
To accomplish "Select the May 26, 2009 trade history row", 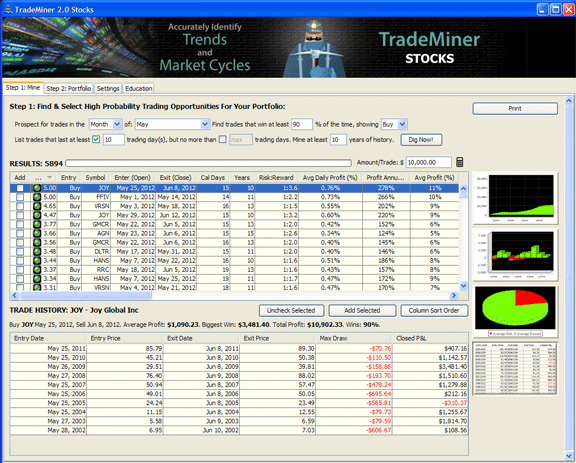I will [239, 367].
